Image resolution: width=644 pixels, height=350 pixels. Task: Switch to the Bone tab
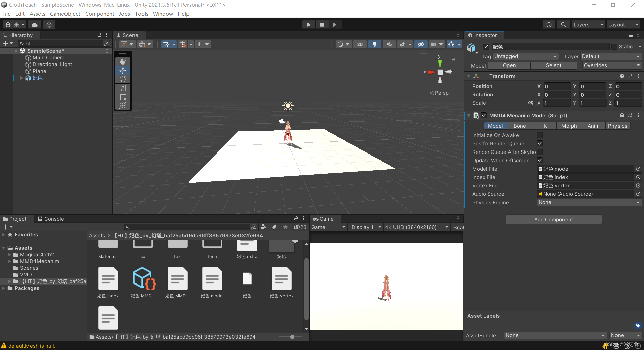(520, 126)
